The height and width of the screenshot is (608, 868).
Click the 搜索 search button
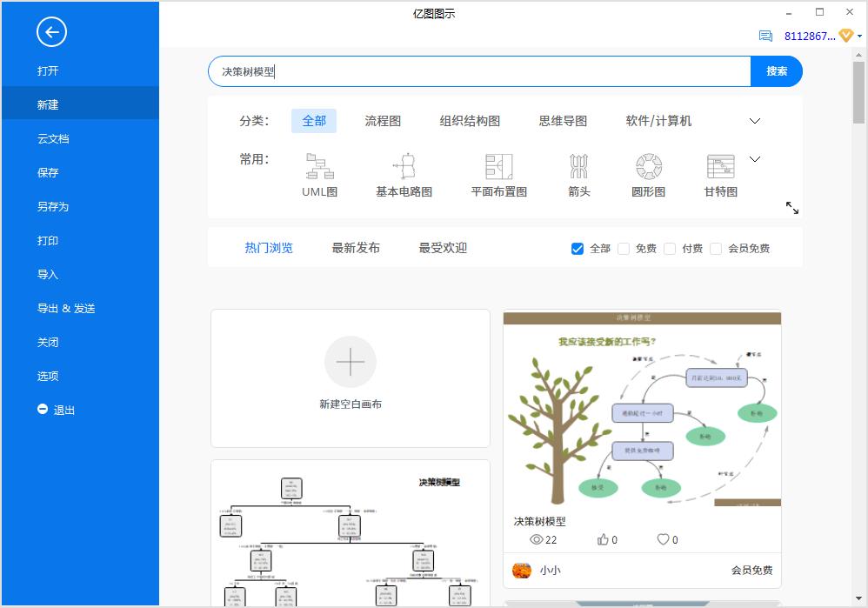click(776, 71)
